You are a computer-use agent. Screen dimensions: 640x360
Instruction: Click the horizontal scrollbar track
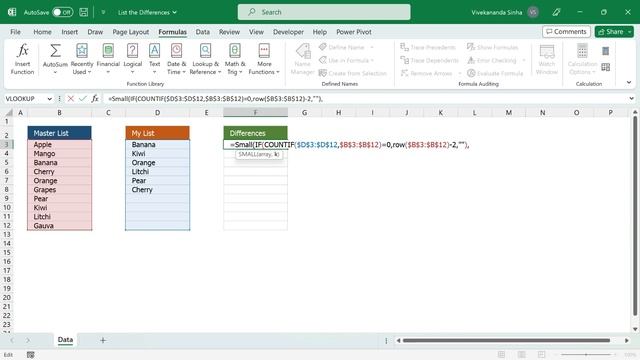pos(506,340)
